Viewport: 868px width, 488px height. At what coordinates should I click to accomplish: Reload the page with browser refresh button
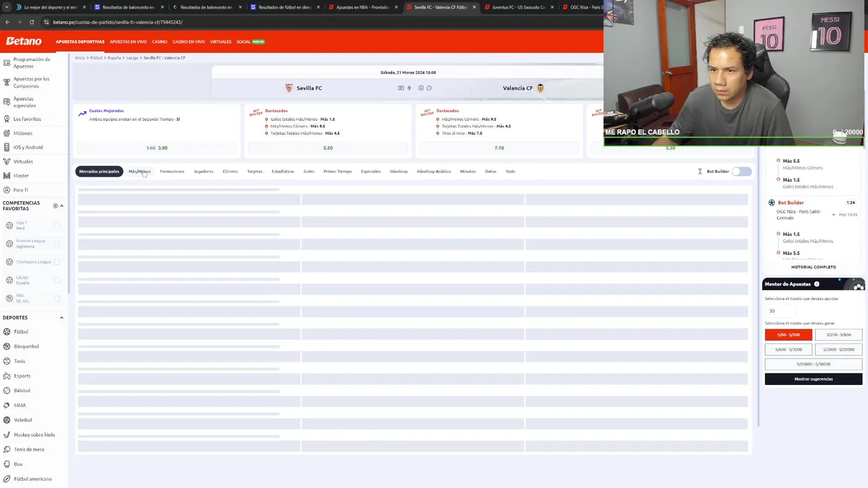31,22
